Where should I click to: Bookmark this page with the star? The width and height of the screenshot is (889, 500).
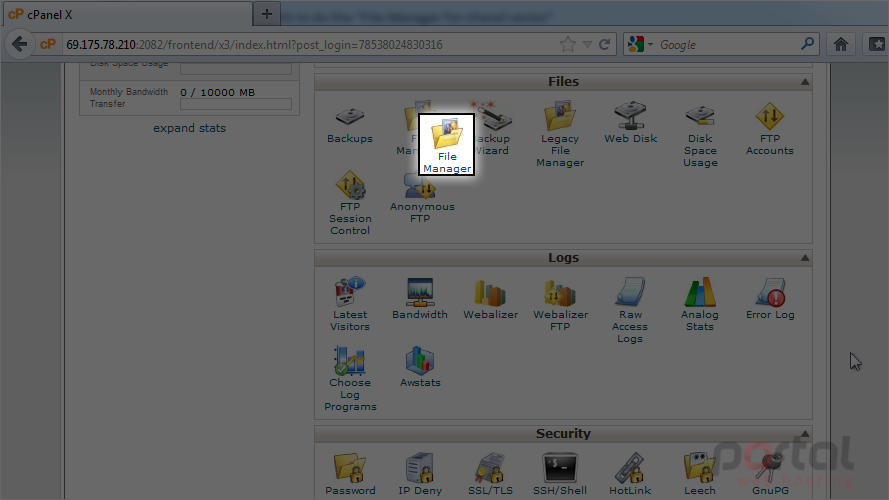click(568, 44)
